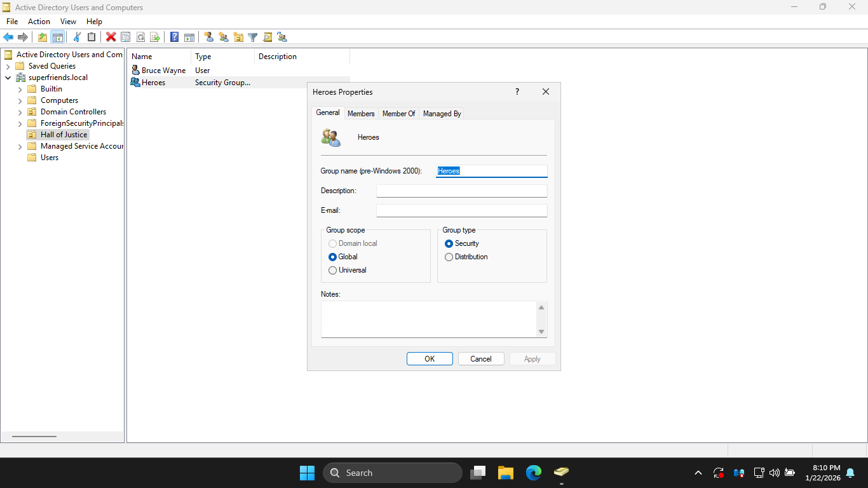
Task: Click the blue Help question mark icon
Action: (174, 37)
